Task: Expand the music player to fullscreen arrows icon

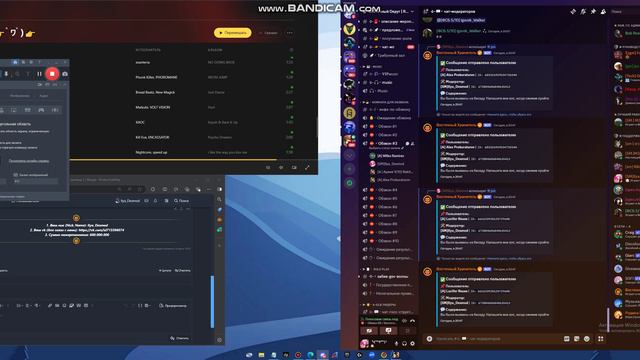Action: click(x=307, y=167)
